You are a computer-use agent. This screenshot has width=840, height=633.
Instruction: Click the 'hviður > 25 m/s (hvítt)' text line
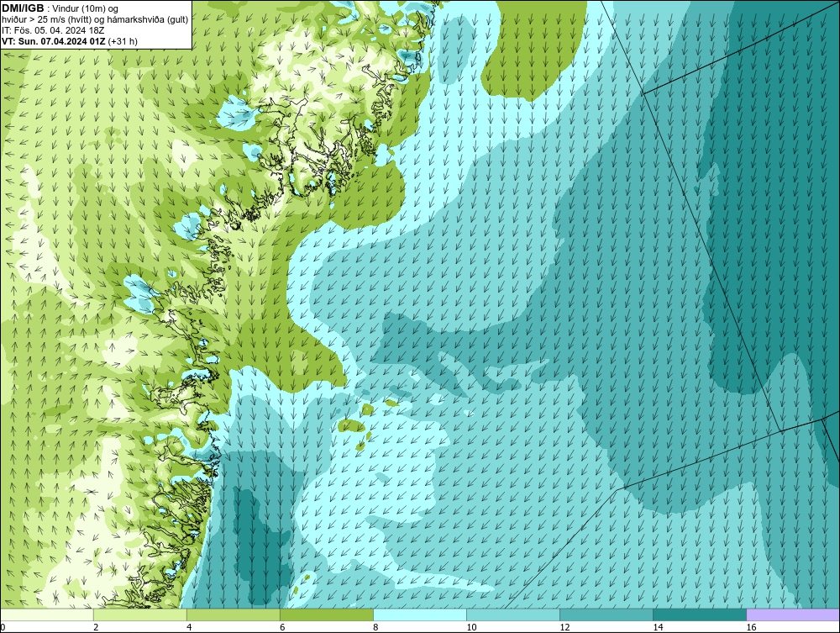tap(95, 20)
